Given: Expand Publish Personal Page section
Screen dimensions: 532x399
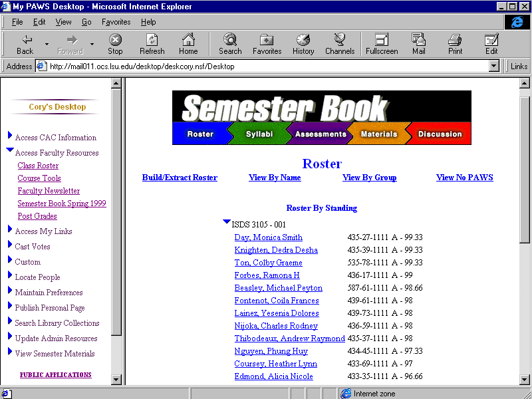Looking at the screenshot, I should click(10, 305).
